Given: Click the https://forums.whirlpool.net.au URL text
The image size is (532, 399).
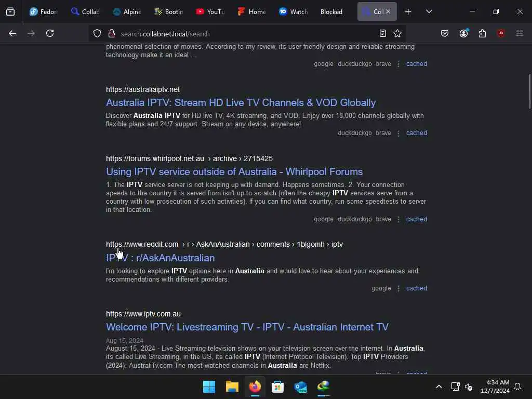Looking at the screenshot, I should pos(155,159).
